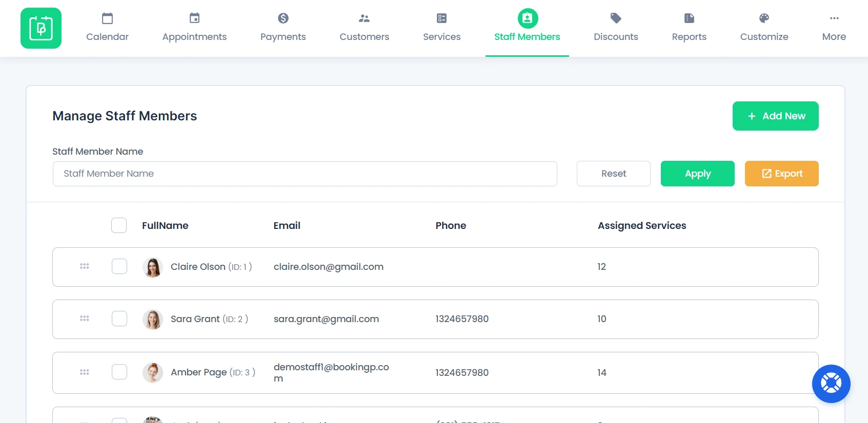Viewport: 868px width, 423px height.
Task: Open the Calendar tab label
Action: (107, 37)
